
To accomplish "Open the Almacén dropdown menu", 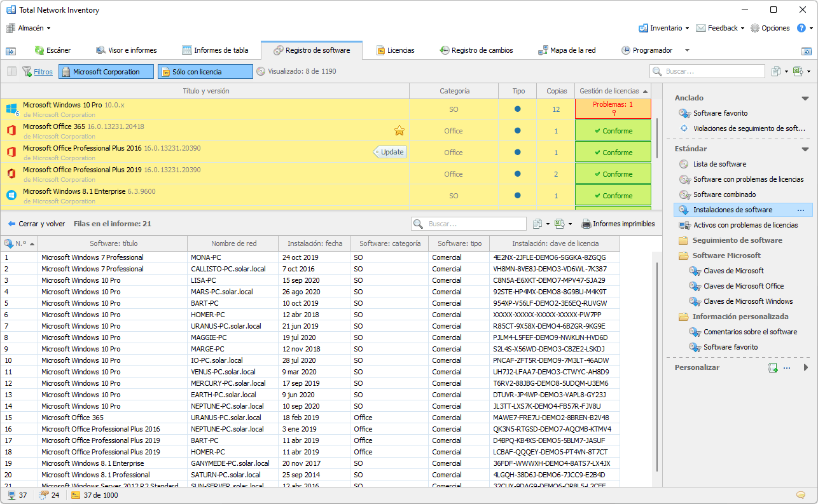I will point(29,28).
